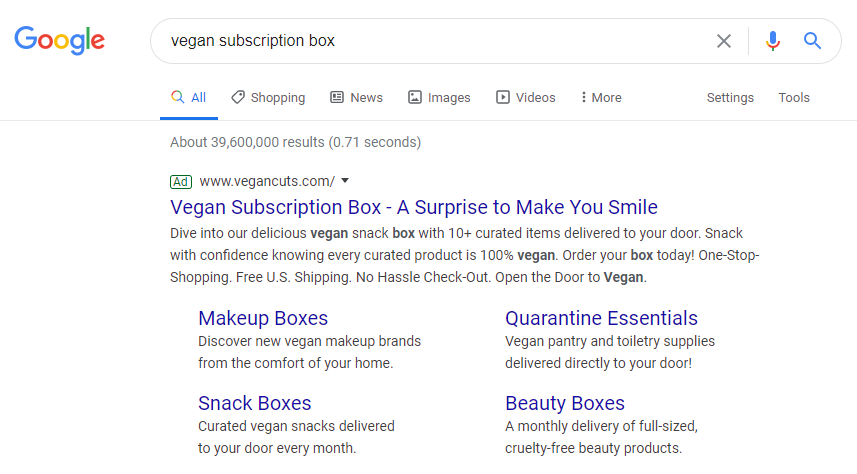Expand the vegancuts.com ad dropdown arrow
Viewport: 857px width, 474px height.
point(345,181)
